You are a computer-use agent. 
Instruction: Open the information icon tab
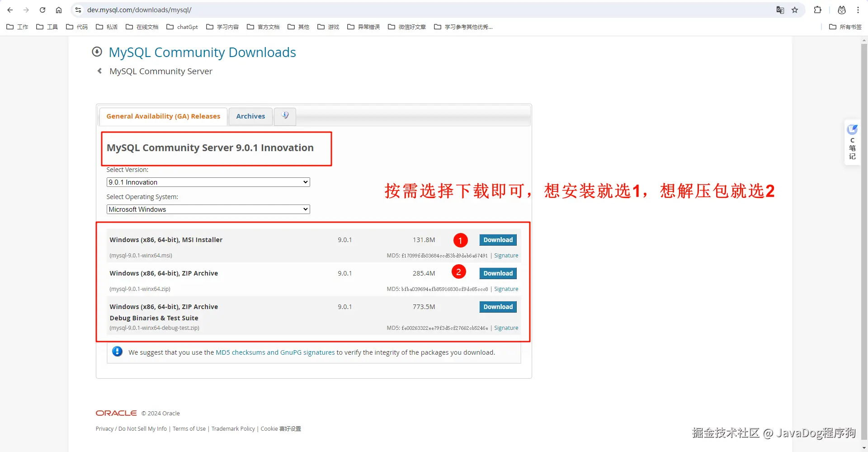click(285, 116)
